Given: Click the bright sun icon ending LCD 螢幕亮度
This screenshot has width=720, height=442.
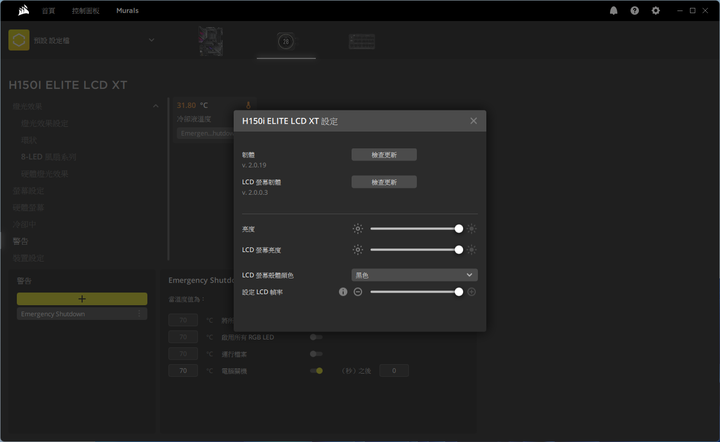Looking at the screenshot, I should (472, 250).
